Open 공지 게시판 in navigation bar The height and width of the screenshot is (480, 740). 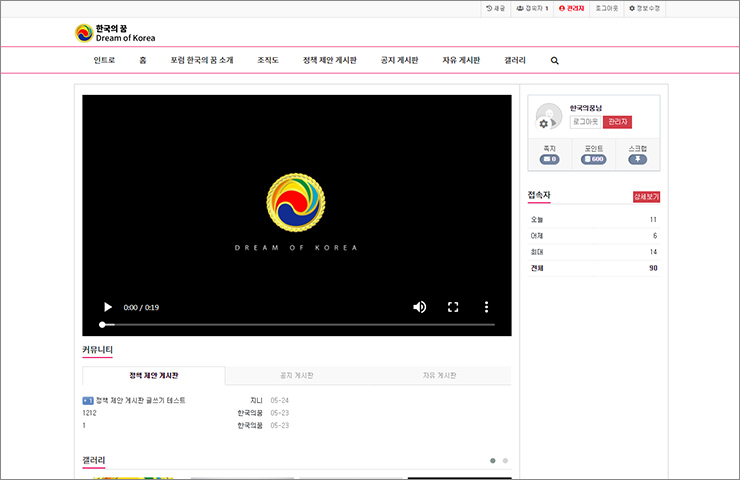click(400, 60)
